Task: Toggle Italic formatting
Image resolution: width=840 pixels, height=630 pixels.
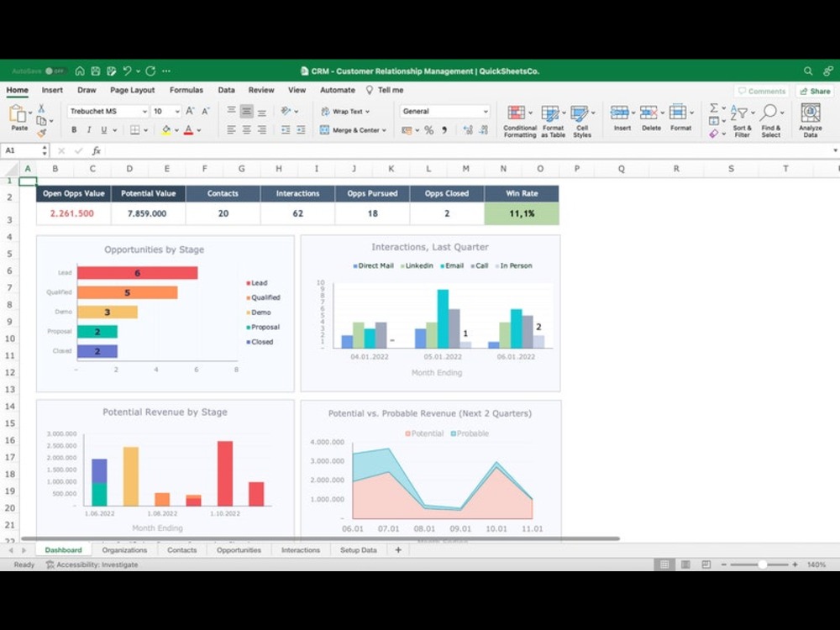Action: point(89,129)
